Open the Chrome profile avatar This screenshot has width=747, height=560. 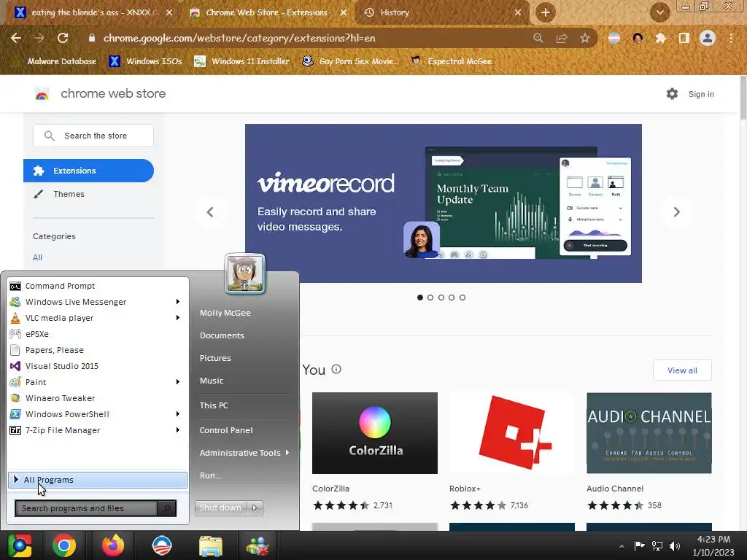[x=708, y=38]
